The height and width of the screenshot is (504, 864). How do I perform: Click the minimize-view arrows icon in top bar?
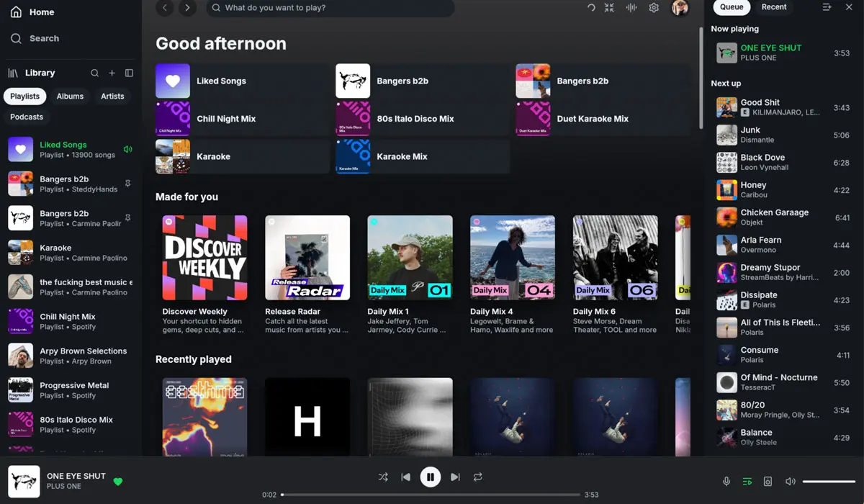(609, 8)
